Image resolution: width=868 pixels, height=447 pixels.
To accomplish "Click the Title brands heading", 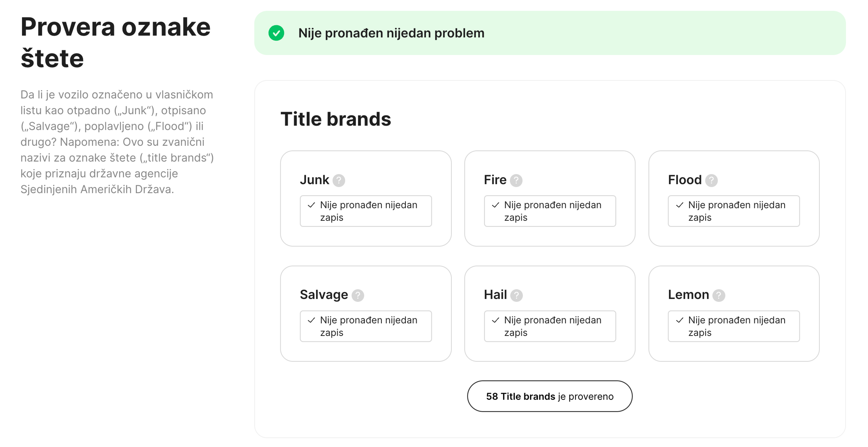I will tap(336, 119).
